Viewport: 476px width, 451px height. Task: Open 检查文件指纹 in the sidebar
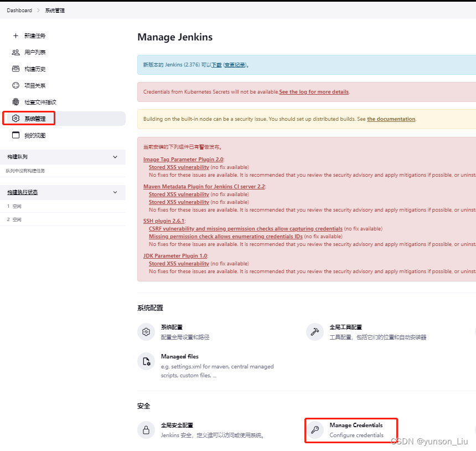click(x=40, y=102)
